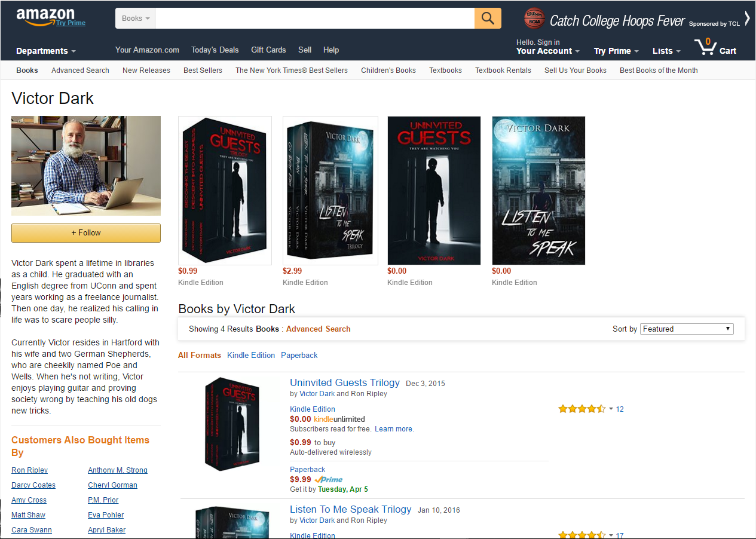Open Matt Shaw author link
The height and width of the screenshot is (539, 756).
pyautogui.click(x=28, y=515)
